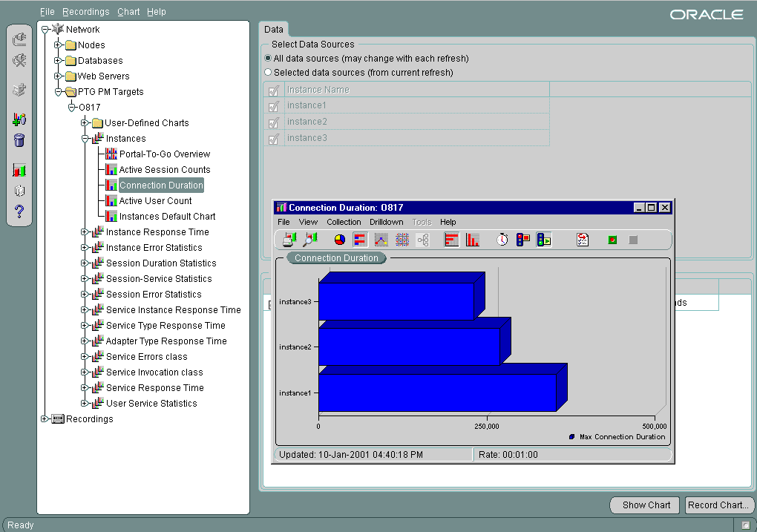Select the table grid view icon
The image size is (757, 532).
point(402,240)
